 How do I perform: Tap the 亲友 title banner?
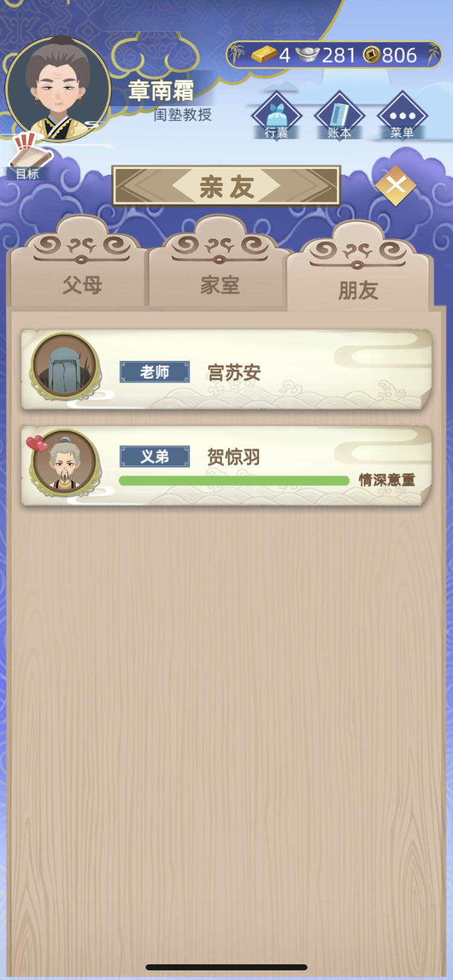pos(226,186)
